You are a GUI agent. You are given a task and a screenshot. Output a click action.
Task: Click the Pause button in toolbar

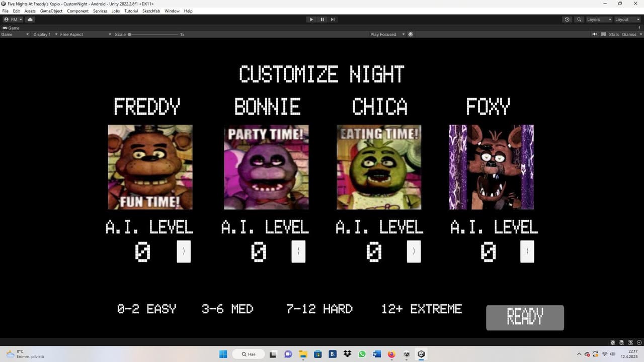(322, 19)
